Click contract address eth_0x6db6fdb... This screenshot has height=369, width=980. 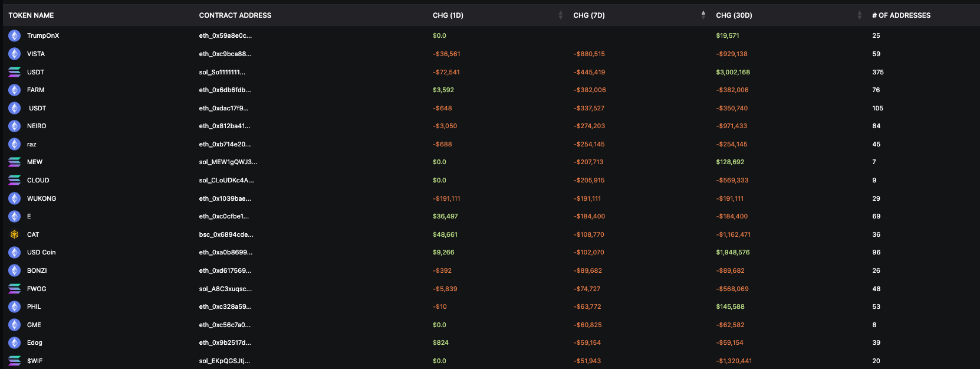(x=225, y=90)
